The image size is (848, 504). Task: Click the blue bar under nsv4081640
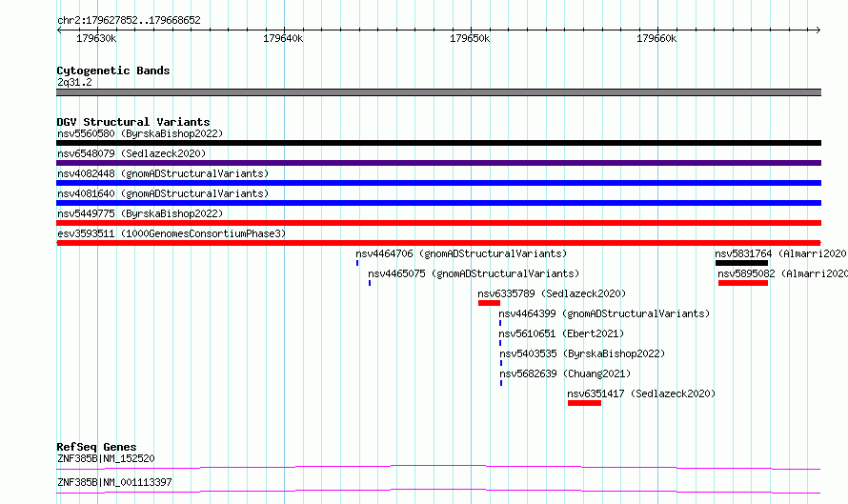click(438, 203)
